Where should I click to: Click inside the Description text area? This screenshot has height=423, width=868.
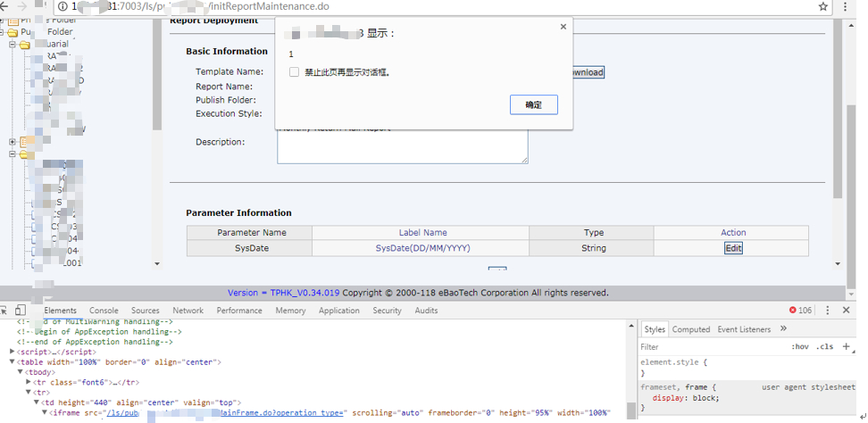[403, 146]
